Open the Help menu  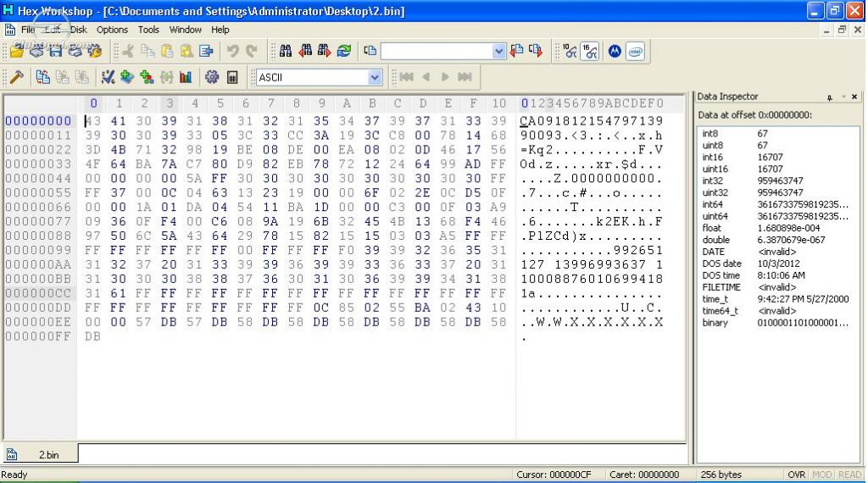click(x=220, y=30)
